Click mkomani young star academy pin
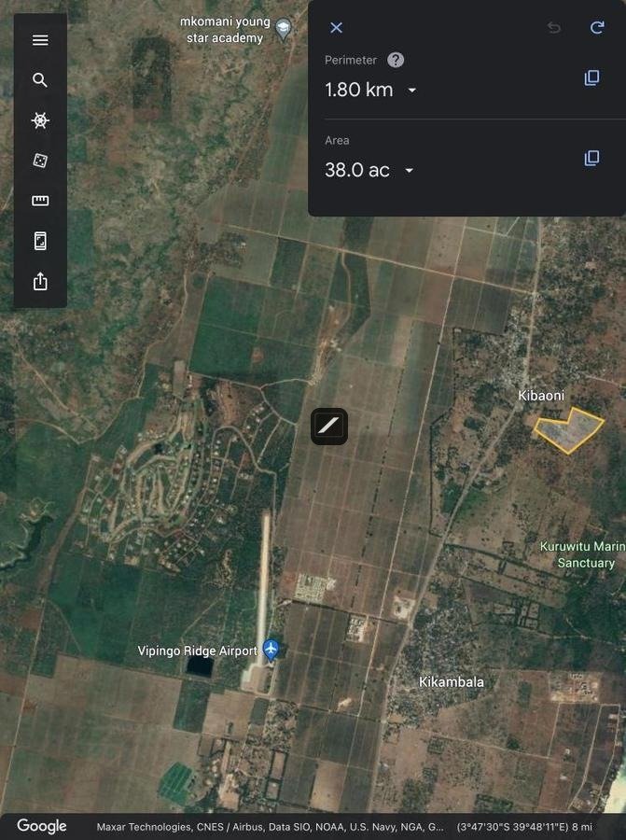626x840 pixels. [x=285, y=30]
